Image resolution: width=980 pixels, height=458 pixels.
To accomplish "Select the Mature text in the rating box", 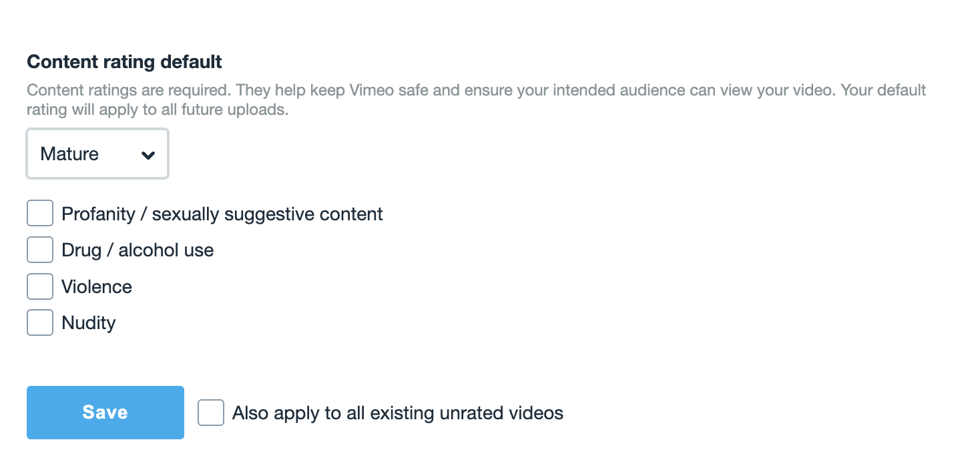I will point(69,154).
